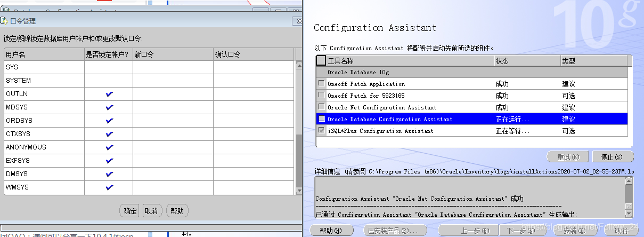Select the MDSYS user name
This screenshot has height=237, width=644.
(17, 107)
